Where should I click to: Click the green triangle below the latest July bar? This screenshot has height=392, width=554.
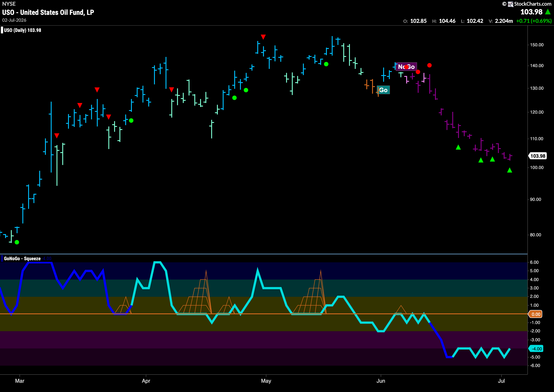[x=509, y=170]
